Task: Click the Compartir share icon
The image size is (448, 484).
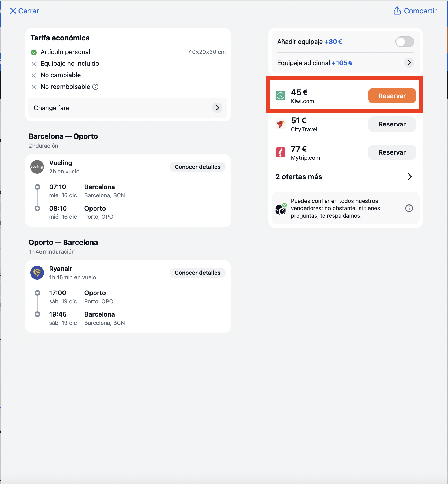Action: coord(397,11)
